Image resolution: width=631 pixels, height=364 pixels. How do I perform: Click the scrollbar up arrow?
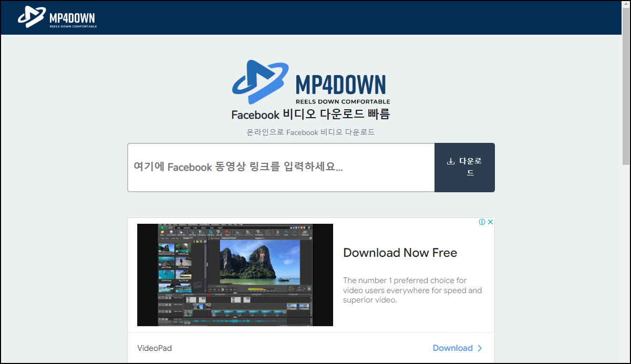(626, 5)
